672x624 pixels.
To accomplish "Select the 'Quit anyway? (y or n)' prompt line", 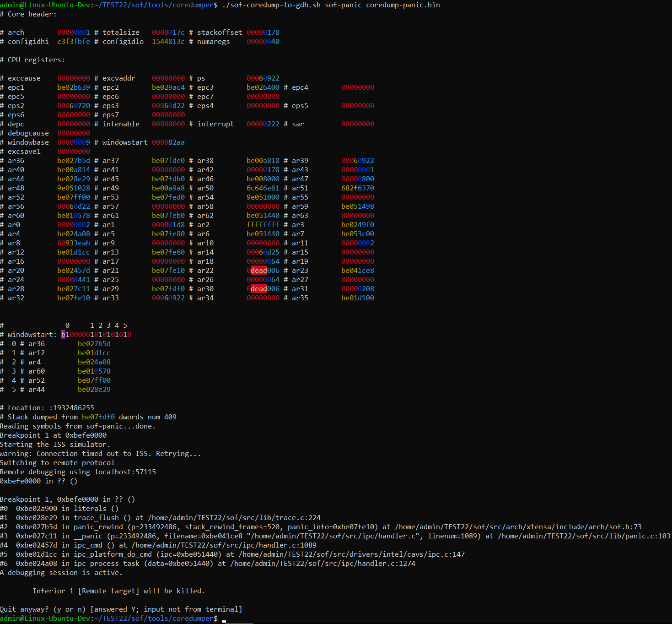I will click(121, 609).
